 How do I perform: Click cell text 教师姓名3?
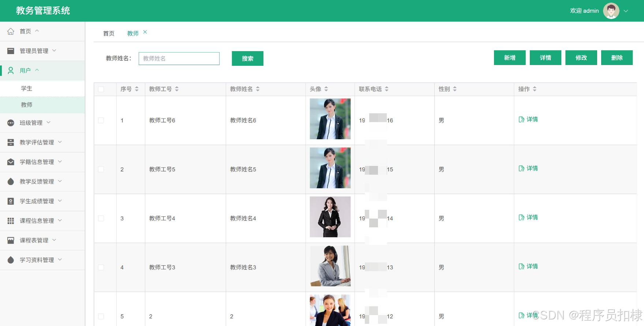[243, 267]
